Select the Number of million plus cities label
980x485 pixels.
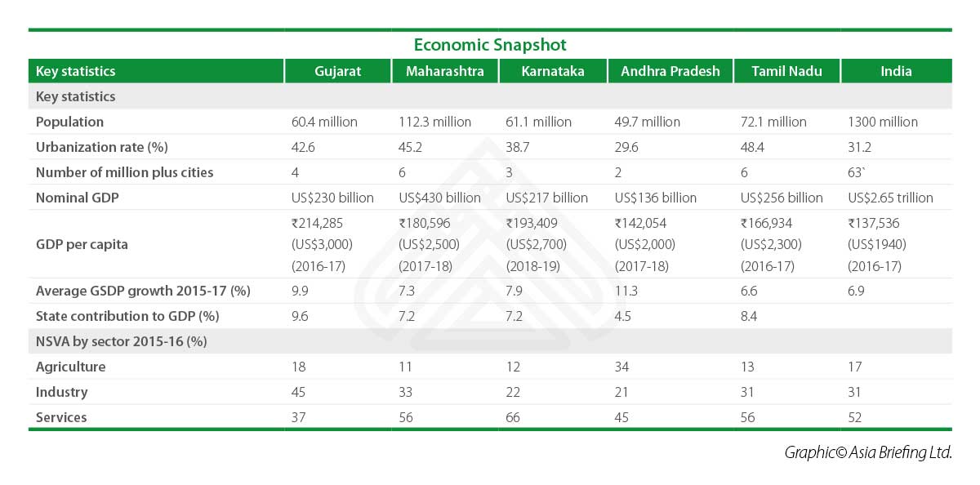pyautogui.click(x=124, y=172)
